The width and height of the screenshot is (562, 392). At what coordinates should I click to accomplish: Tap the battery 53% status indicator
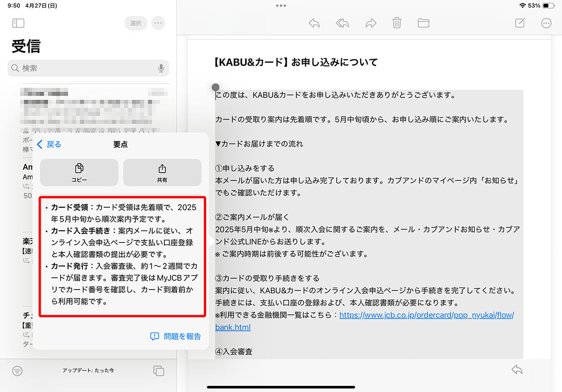coord(541,6)
